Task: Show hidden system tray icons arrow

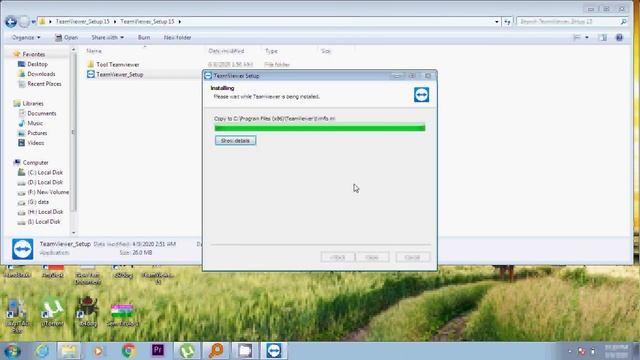Action: click(569, 351)
